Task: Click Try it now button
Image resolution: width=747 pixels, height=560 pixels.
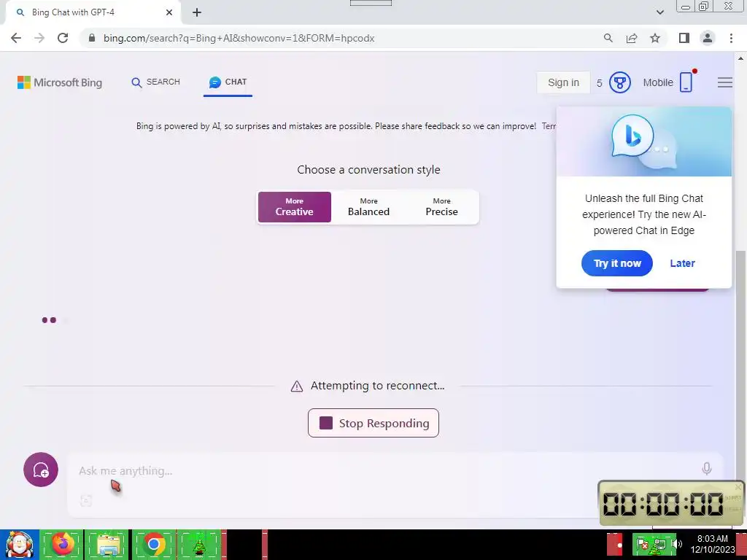Action: (x=617, y=263)
